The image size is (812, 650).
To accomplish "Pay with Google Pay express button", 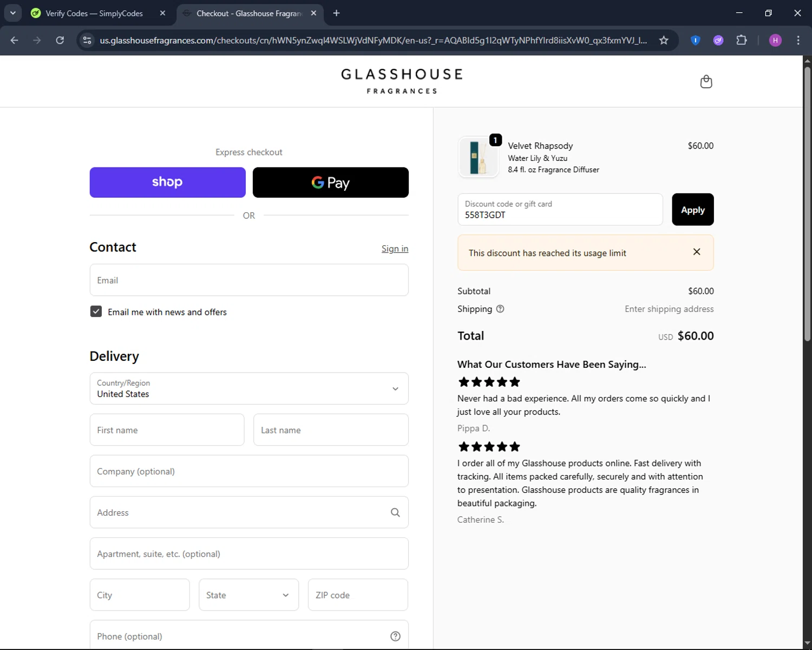I will pos(331,183).
